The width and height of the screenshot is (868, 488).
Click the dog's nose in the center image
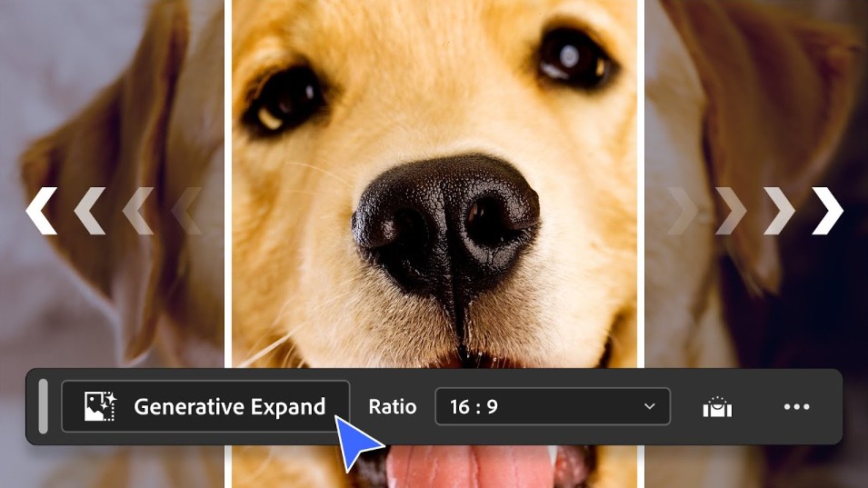click(445, 218)
